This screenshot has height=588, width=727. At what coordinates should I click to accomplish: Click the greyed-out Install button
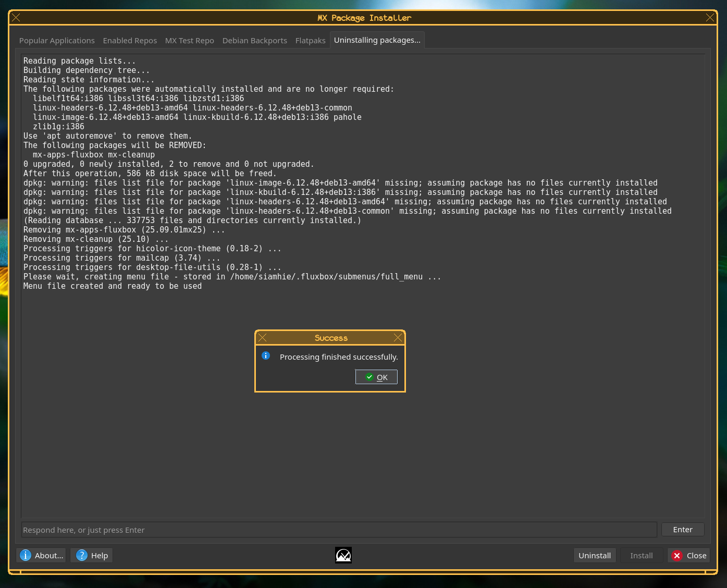pos(642,556)
